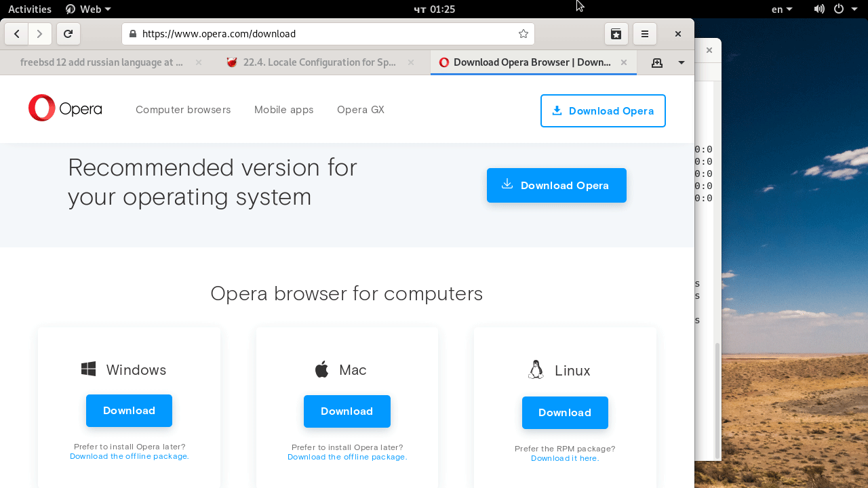Switch to Locale Configuration tab

coord(319,62)
